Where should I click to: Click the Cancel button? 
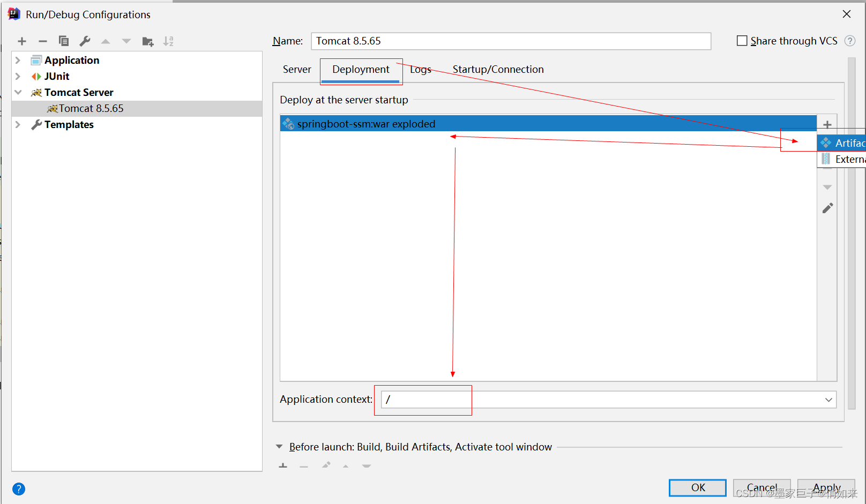[762, 487]
